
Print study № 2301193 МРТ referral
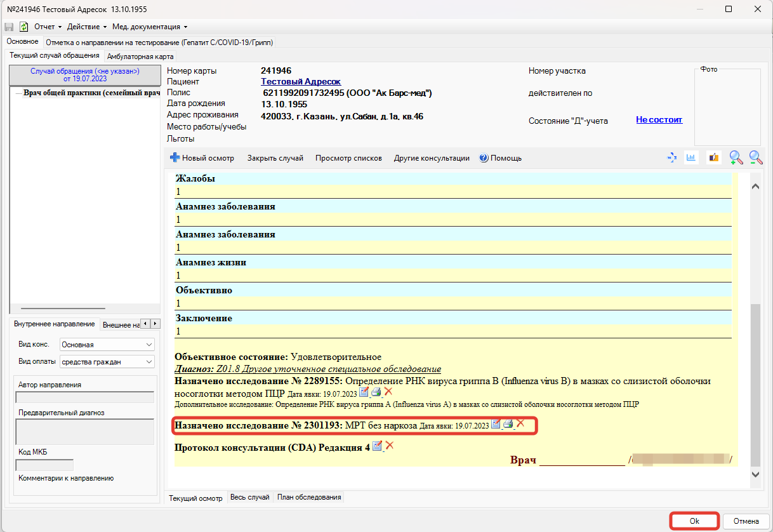pyautogui.click(x=508, y=423)
